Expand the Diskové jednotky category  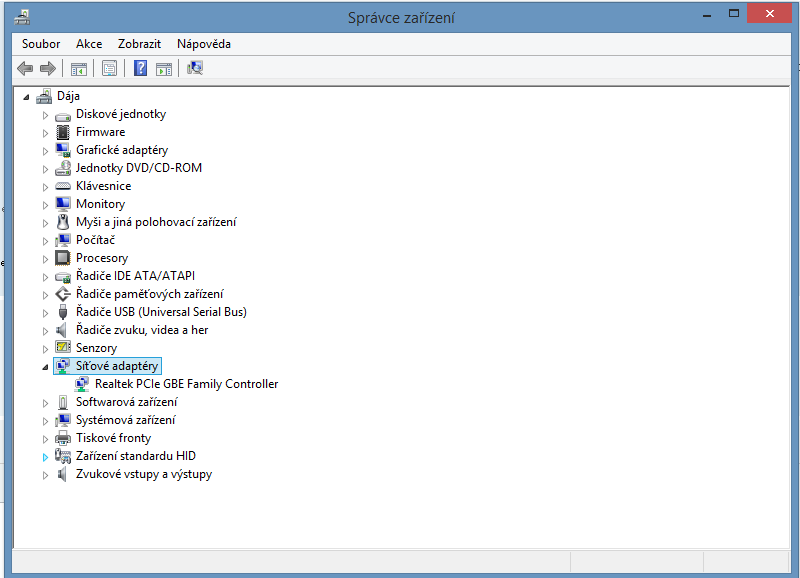(x=45, y=115)
